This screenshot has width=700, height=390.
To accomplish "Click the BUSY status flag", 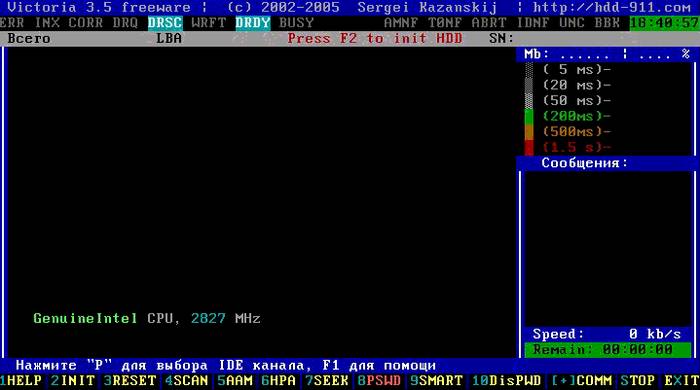I will pyautogui.click(x=296, y=23).
